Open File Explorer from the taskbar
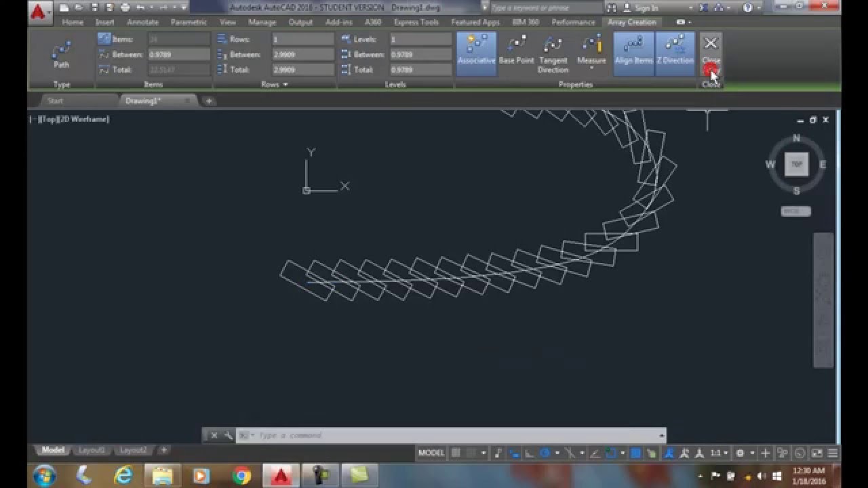Viewport: 868px width, 488px height. click(x=163, y=476)
